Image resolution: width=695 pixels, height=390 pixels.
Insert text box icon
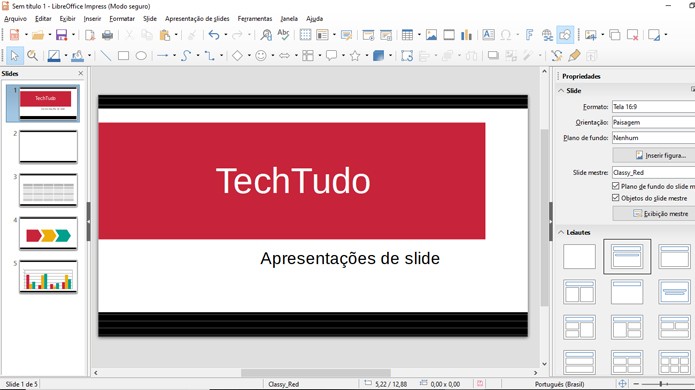tap(488, 35)
